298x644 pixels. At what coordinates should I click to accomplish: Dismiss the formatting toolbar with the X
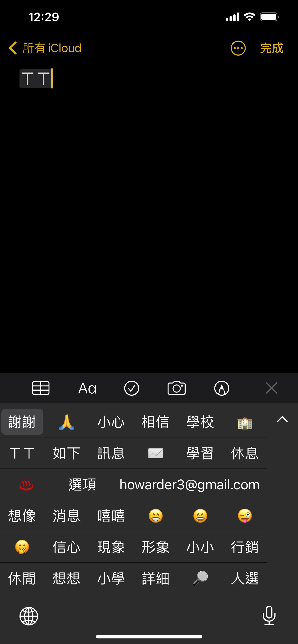272,388
